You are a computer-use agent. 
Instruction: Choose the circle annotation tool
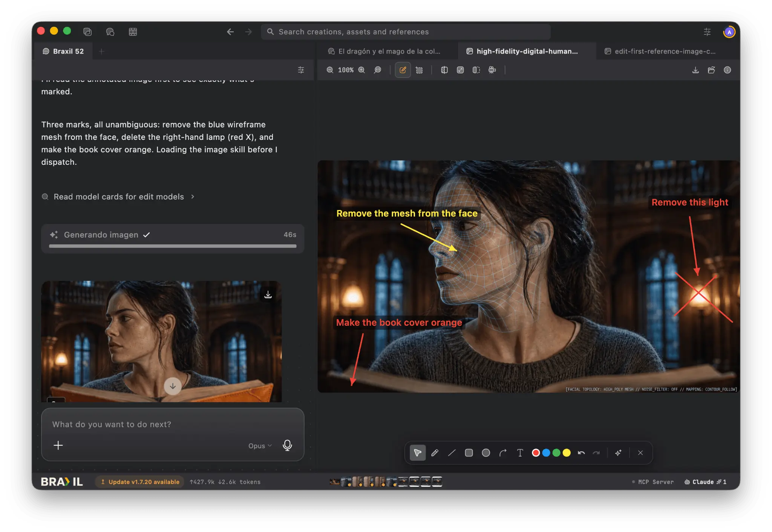point(486,453)
